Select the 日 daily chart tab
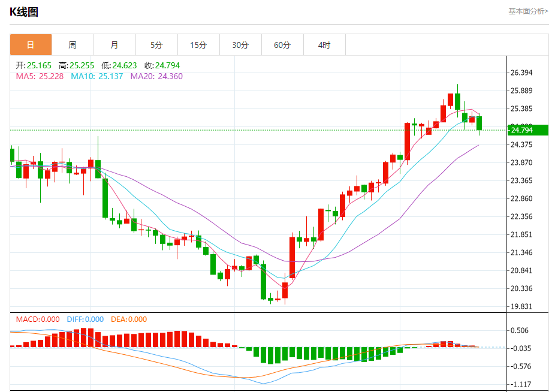 (x=31, y=45)
